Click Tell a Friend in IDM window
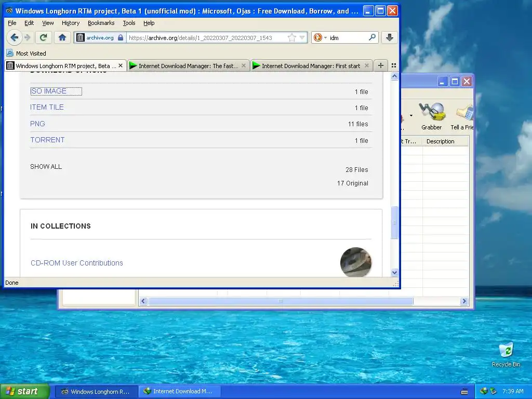The image size is (532, 399). coord(462,116)
